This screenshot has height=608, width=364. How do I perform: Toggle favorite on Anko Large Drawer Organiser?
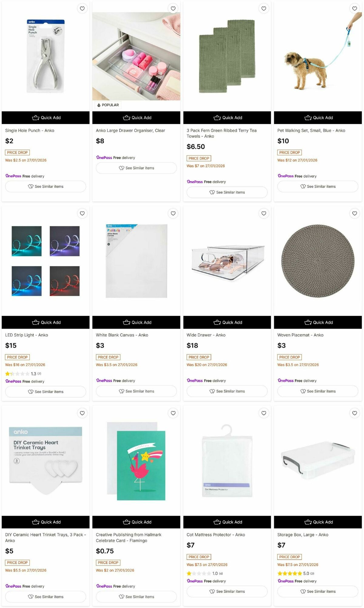[x=173, y=8]
